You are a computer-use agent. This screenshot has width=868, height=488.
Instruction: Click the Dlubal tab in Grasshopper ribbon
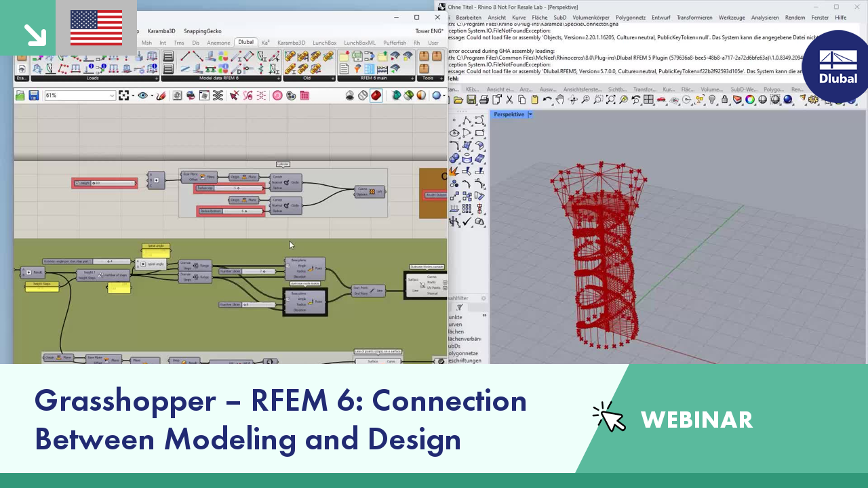click(245, 41)
